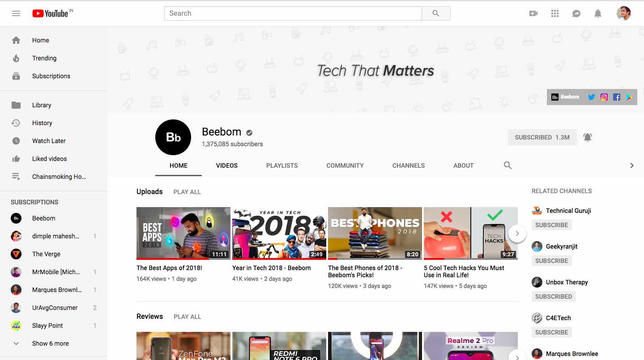
Task: Open Beebom's Twitter link in banner
Action: coord(591,97)
